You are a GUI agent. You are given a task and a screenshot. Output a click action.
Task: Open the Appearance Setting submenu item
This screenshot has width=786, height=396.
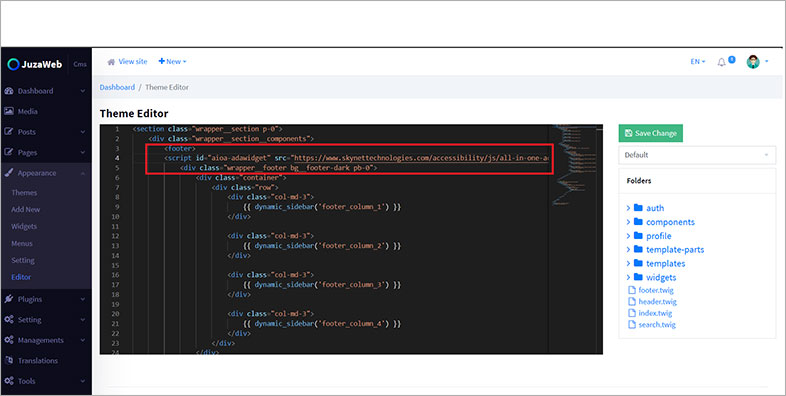[23, 261]
